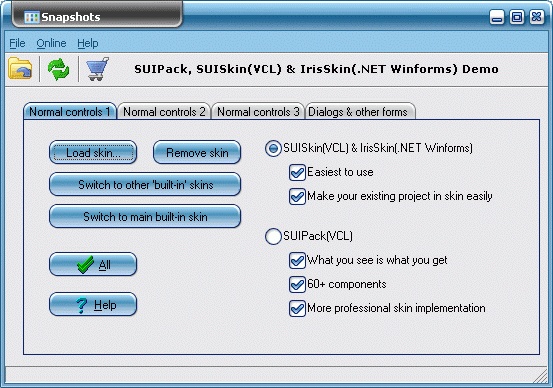The image size is (553, 388).
Task: Open the File menu
Action: pyautogui.click(x=17, y=43)
